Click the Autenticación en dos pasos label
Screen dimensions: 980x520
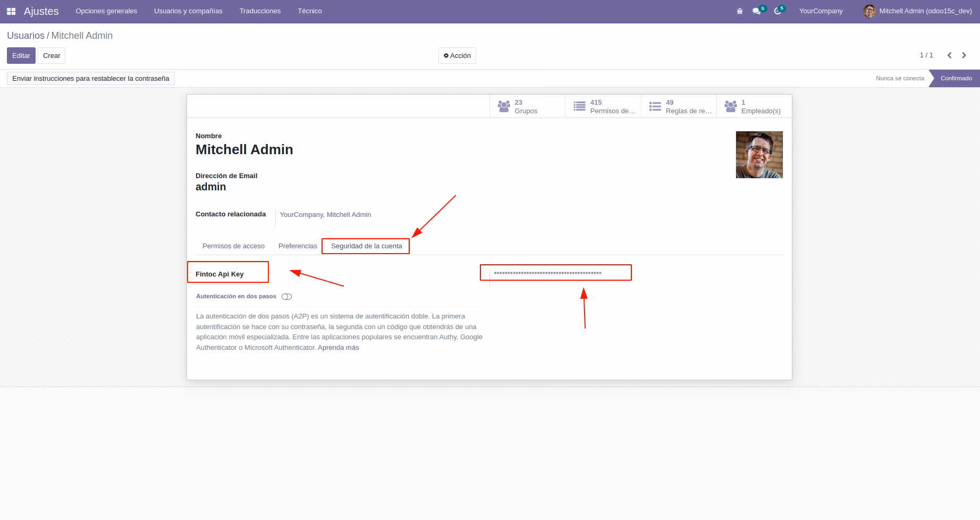pos(236,297)
